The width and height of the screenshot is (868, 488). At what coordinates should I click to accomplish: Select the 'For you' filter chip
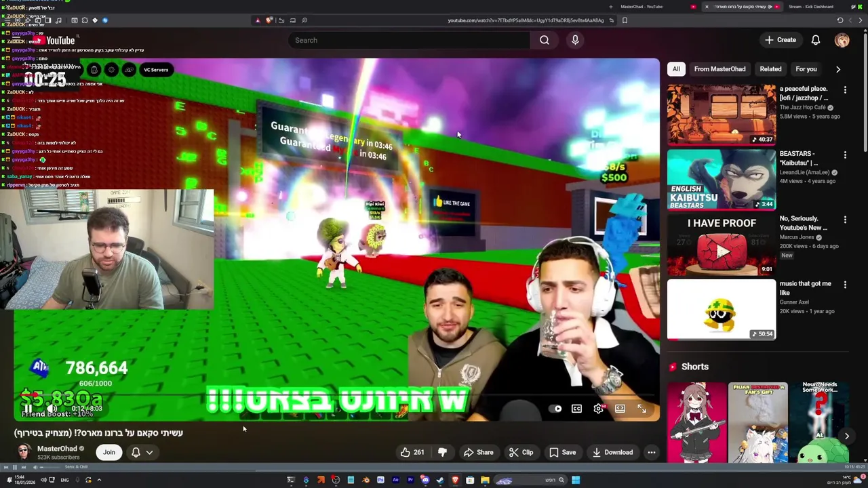click(806, 69)
